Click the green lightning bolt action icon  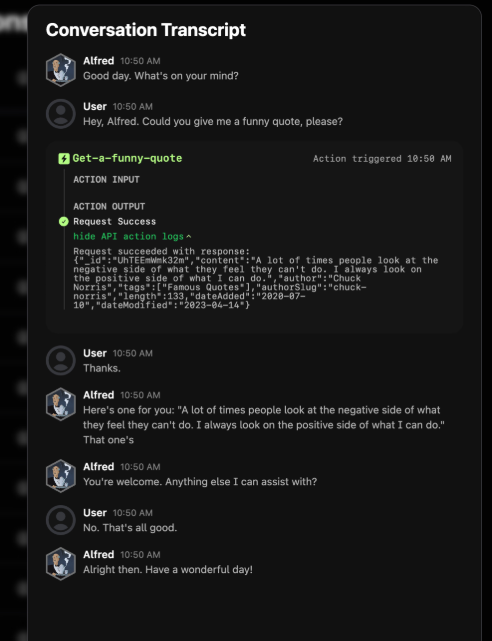coord(64,159)
